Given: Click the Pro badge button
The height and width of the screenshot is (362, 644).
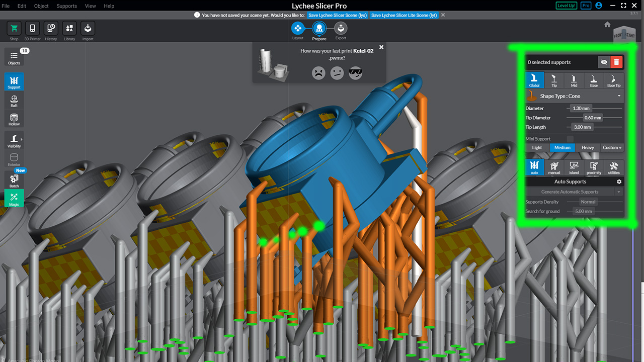Looking at the screenshot, I should tap(586, 6).
